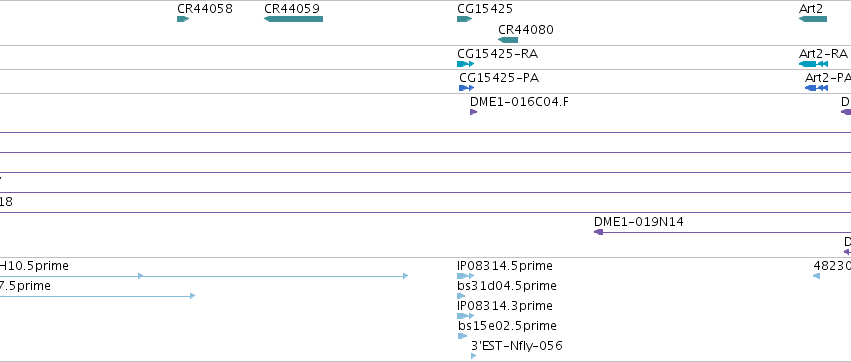This screenshot has height=362, width=851.
Task: Select the CG15425-PA protein glyph
Action: [467, 88]
